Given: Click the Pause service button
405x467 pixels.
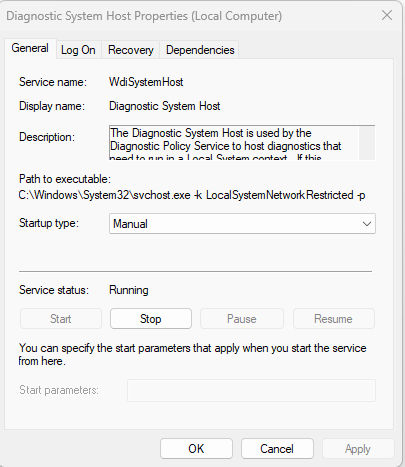Looking at the screenshot, I should point(242,319).
